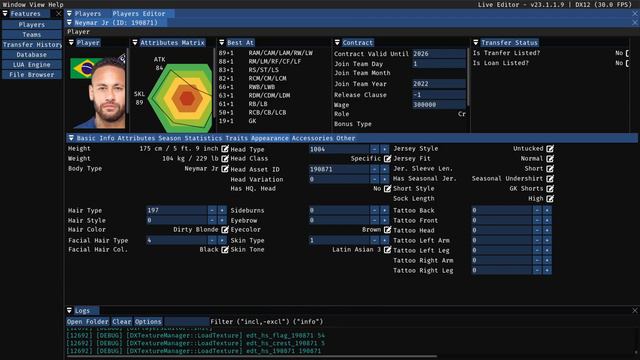Edit the Head Class icon

tap(387, 158)
